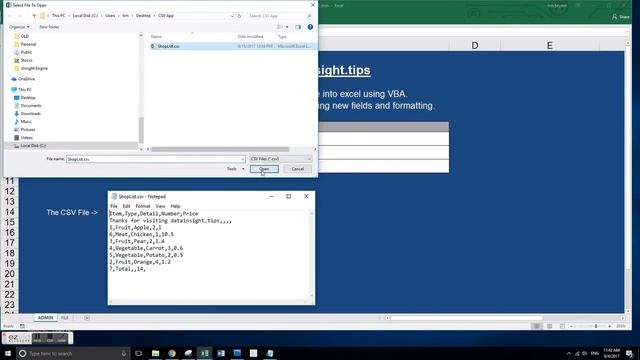
Task: Switch to Excel Page Layout view icon
Action: coord(550,326)
